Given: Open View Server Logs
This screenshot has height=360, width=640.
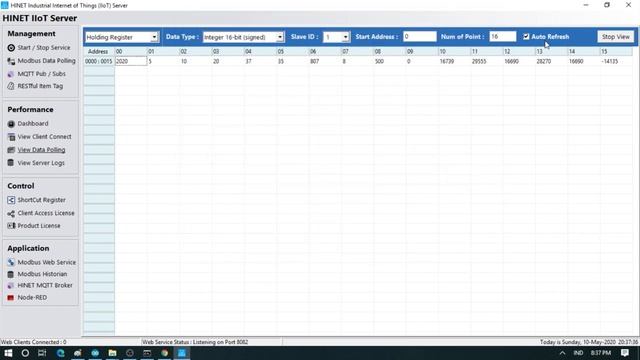Looking at the screenshot, I should [x=41, y=163].
